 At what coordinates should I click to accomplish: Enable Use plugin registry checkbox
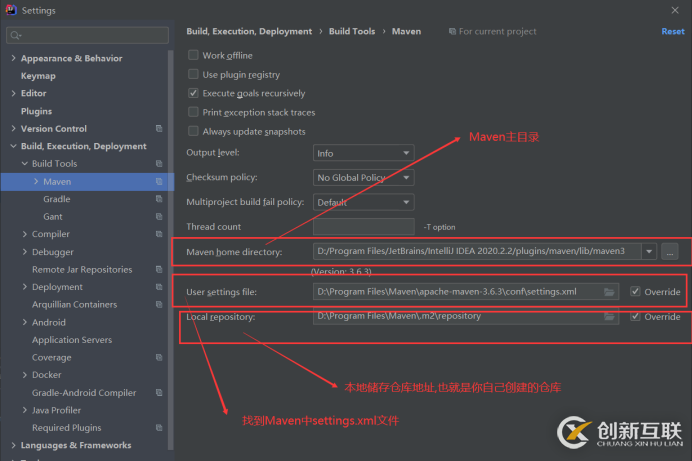pos(193,74)
